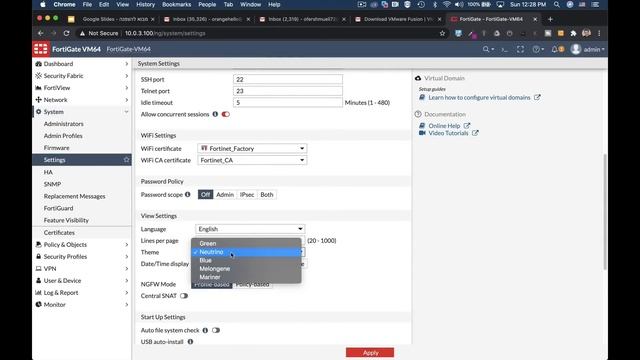Select the Blue theme option
Viewport: 640px width, 360px height.
pyautogui.click(x=246, y=260)
